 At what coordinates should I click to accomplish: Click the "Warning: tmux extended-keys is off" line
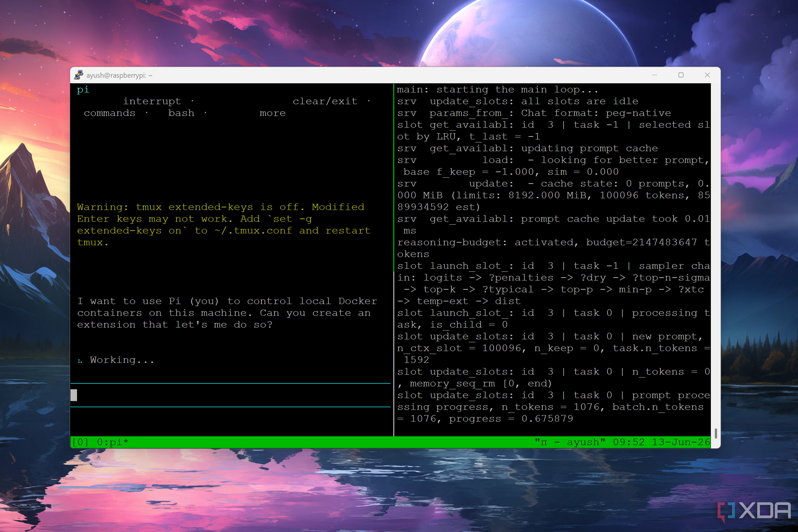[x=221, y=207]
